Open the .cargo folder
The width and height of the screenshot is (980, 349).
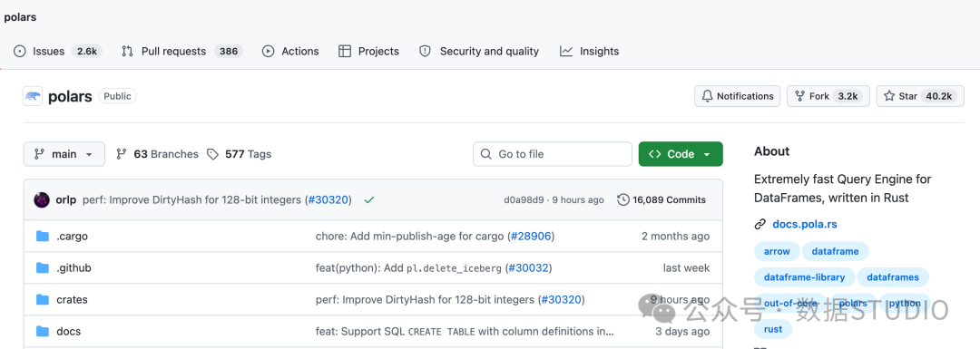coord(72,236)
